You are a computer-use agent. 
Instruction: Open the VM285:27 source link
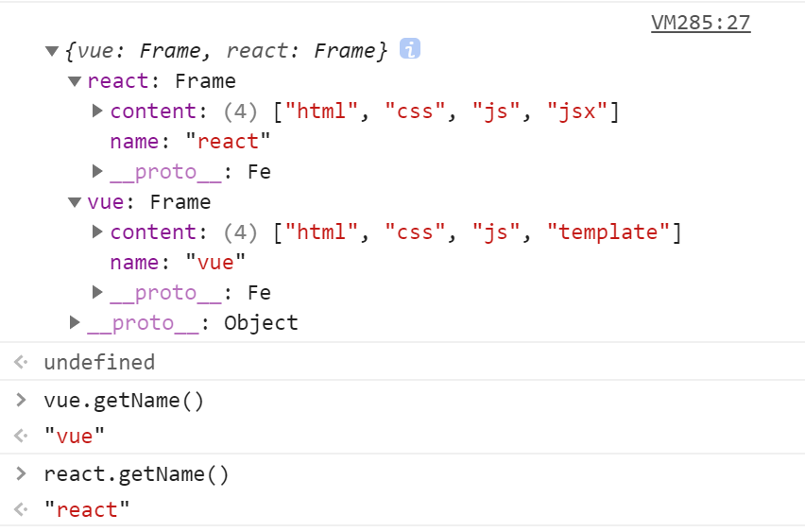(701, 23)
